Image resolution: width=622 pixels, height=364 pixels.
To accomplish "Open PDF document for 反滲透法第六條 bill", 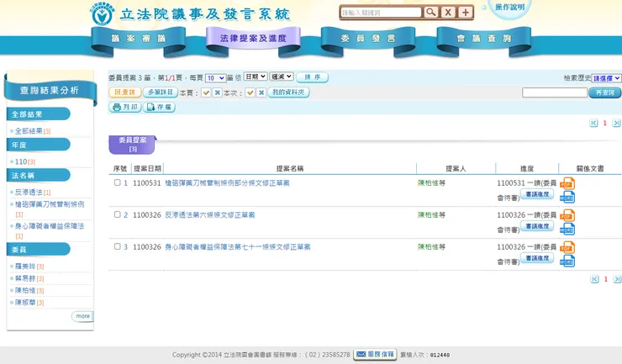I will pyautogui.click(x=567, y=215).
